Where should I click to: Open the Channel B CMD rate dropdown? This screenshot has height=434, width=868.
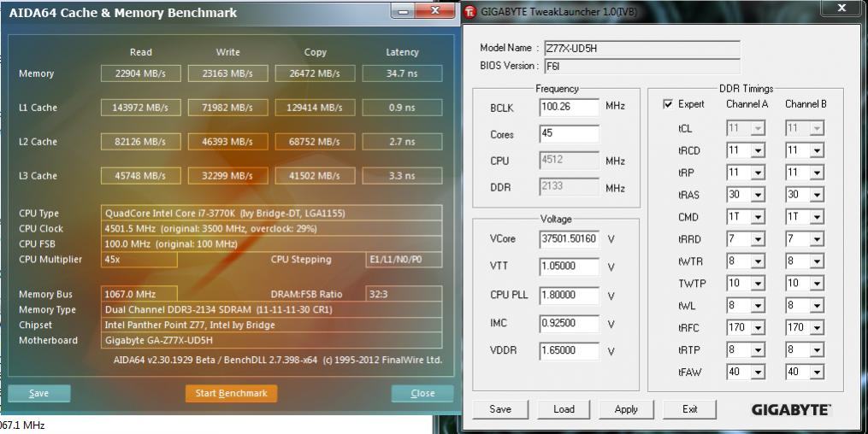pyautogui.click(x=817, y=217)
